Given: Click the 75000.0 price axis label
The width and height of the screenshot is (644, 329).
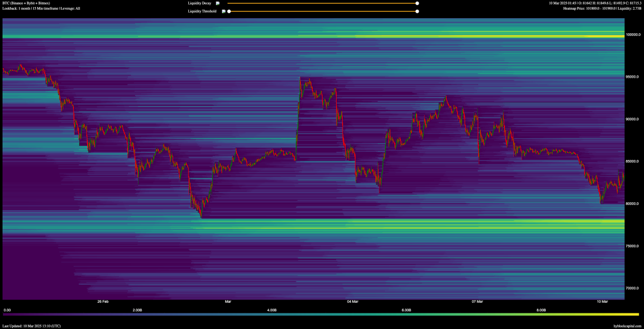Looking at the screenshot, I should point(633,246).
